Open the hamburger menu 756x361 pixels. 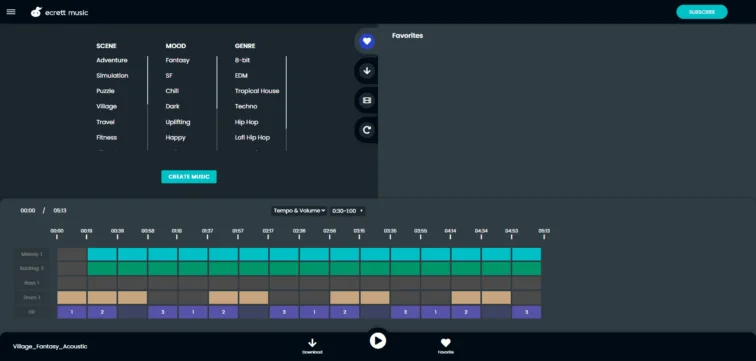[11, 12]
